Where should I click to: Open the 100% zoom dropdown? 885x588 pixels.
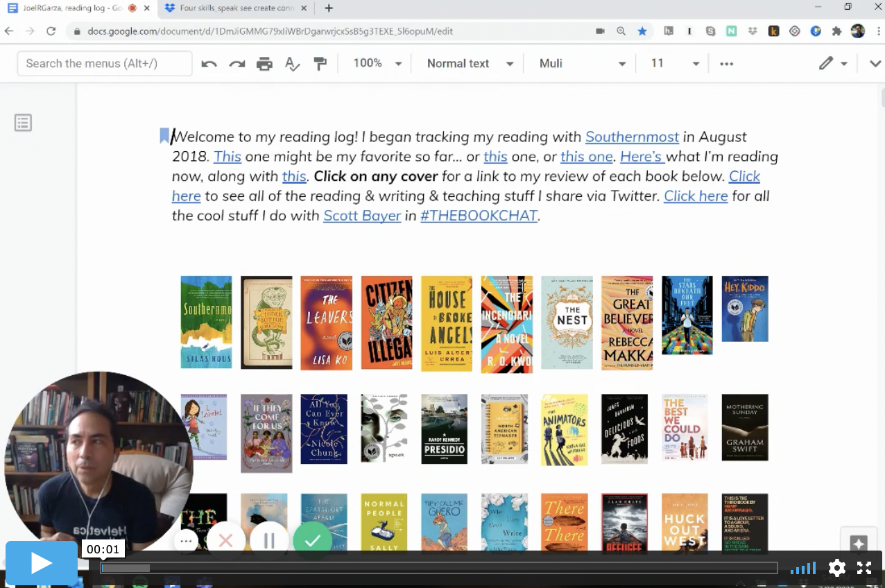click(x=377, y=63)
